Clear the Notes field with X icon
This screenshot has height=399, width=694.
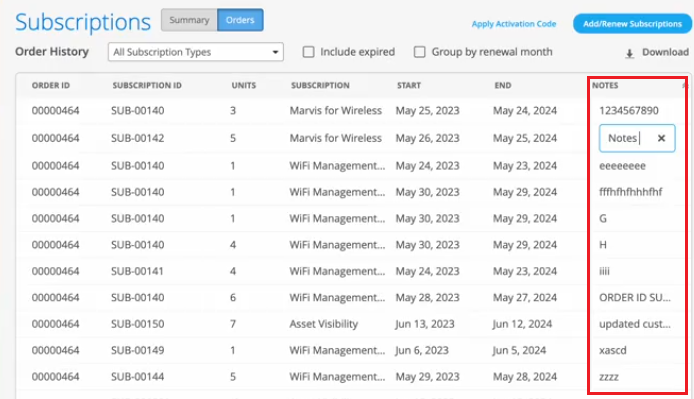point(661,138)
